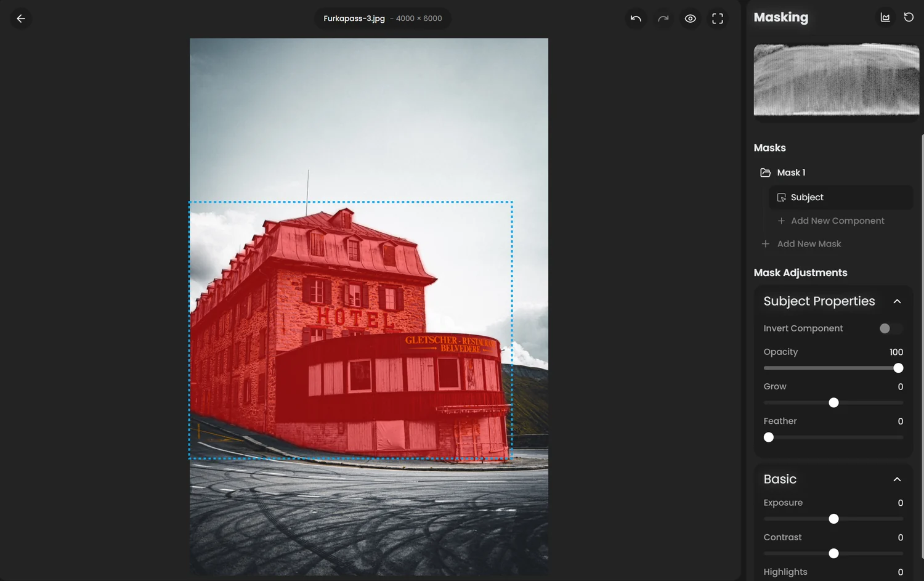Click the Mask Adjustments heading
The image size is (924, 581).
click(x=801, y=272)
